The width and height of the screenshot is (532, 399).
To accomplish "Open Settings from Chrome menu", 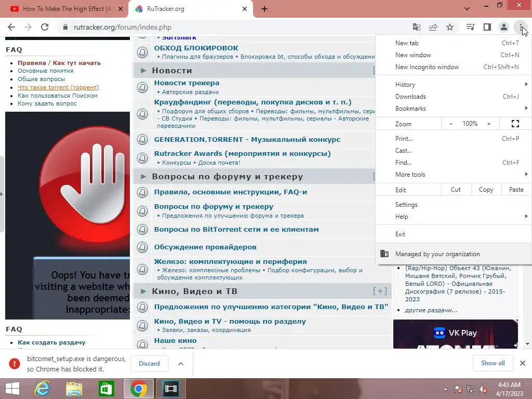I will [454, 205].
